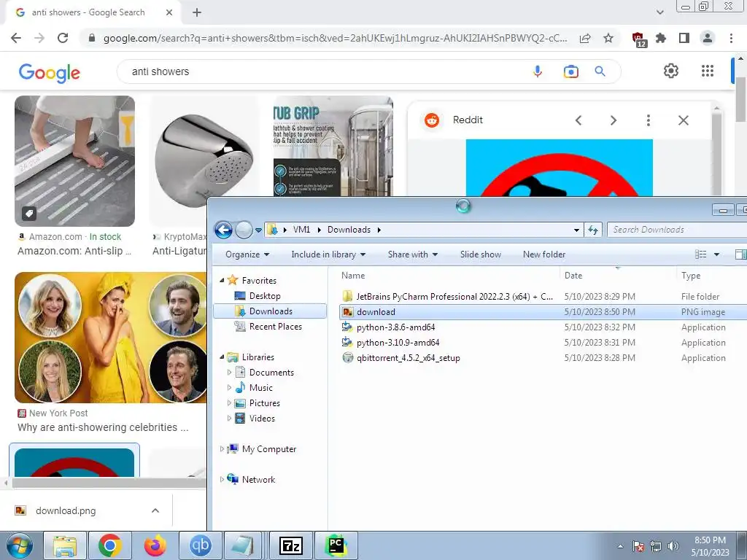This screenshot has width=747, height=560.
Task: Open the Chrome extensions puzzle icon
Action: tap(661, 38)
